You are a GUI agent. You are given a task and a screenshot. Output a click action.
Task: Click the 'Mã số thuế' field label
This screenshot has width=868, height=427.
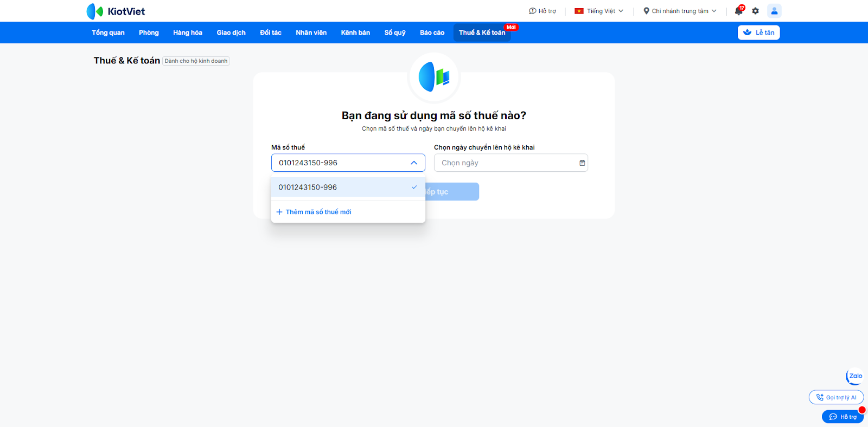click(x=288, y=147)
